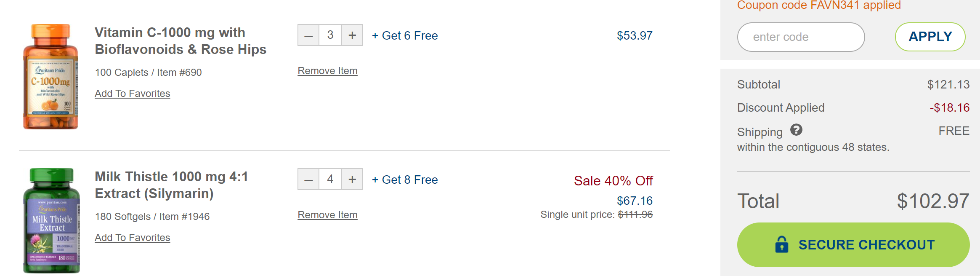980x276 pixels.
Task: Open Vitamin C-1000 with Bioflavonoids product title
Action: click(x=180, y=41)
